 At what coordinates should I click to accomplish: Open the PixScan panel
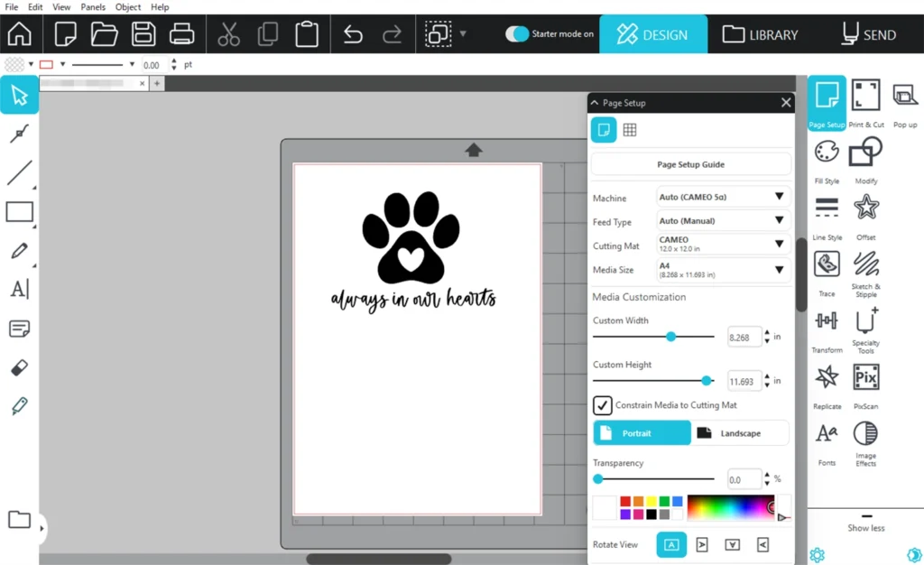click(x=866, y=377)
